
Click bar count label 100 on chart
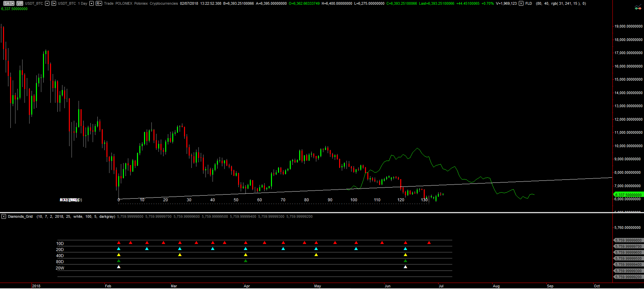[x=354, y=200]
